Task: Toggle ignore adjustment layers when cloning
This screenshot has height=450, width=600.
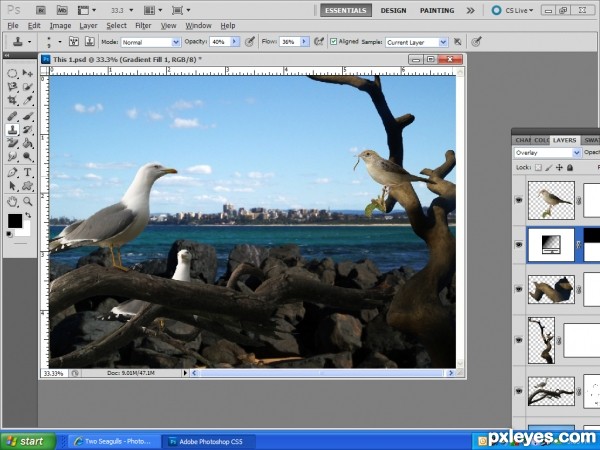Action: [458, 41]
